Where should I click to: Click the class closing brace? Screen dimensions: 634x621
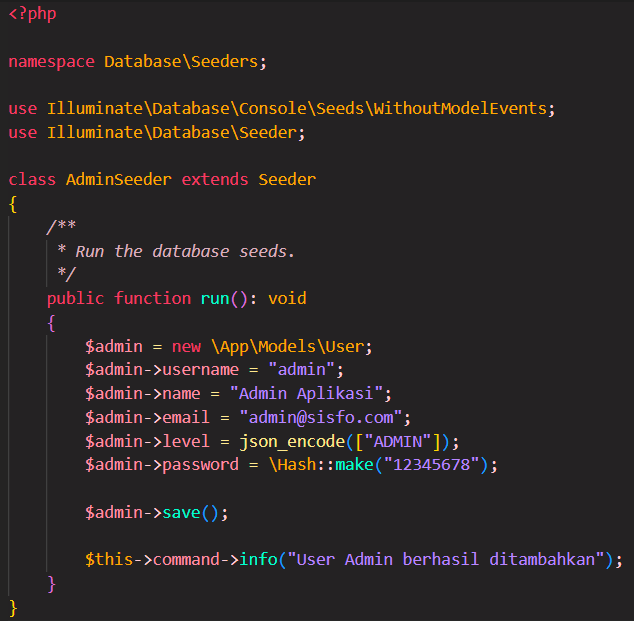click(x=13, y=608)
